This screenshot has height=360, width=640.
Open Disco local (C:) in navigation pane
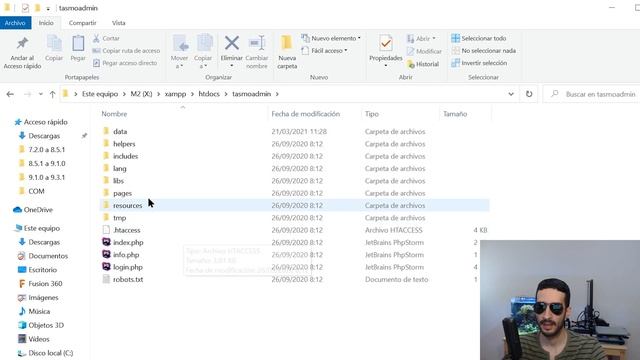pos(46,353)
